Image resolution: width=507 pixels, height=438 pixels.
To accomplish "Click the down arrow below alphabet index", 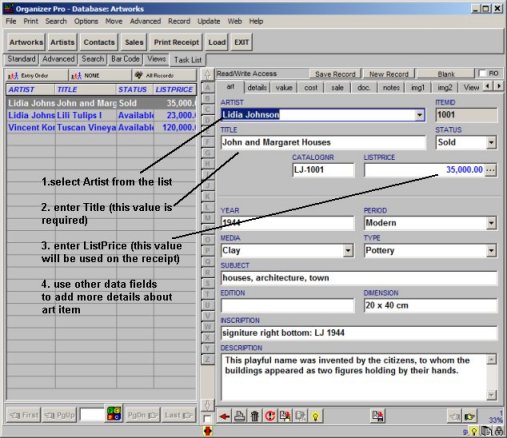I will click(x=207, y=405).
